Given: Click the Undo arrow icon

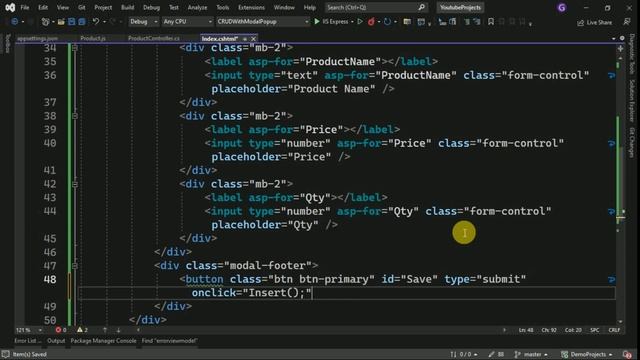Looking at the screenshot, I should coord(96,22).
